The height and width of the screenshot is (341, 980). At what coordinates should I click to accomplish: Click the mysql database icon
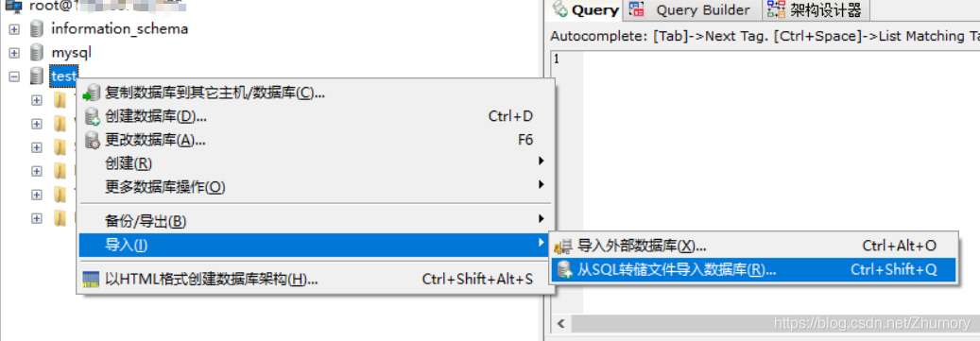(38, 53)
